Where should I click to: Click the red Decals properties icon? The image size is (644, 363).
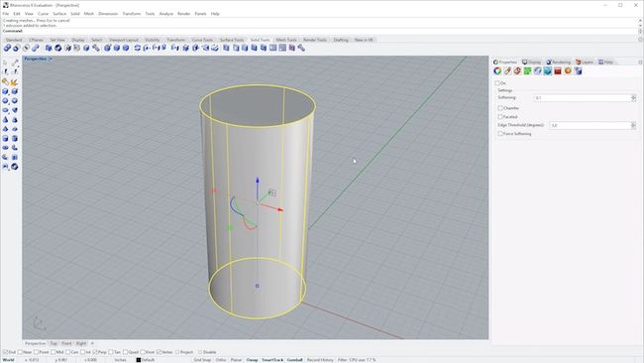[558, 71]
